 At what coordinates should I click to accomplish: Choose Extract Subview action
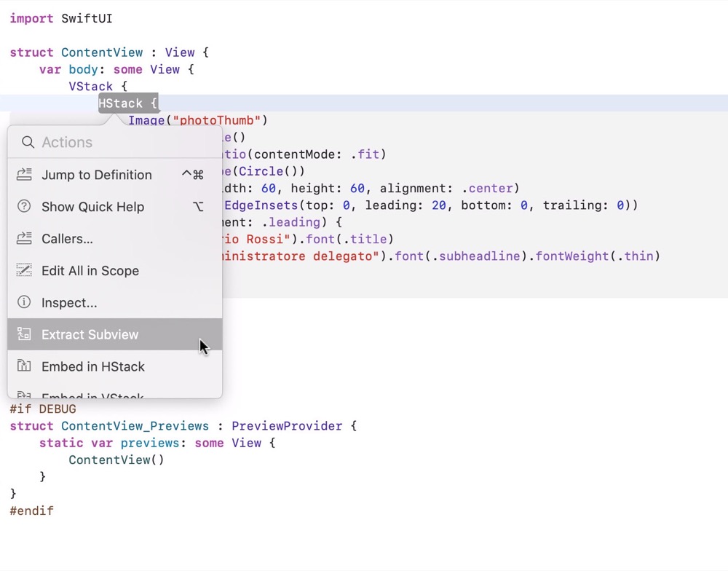tap(115, 334)
